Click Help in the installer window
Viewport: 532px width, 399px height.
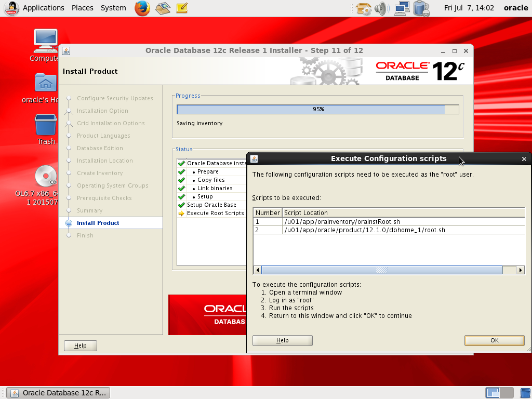coord(81,345)
